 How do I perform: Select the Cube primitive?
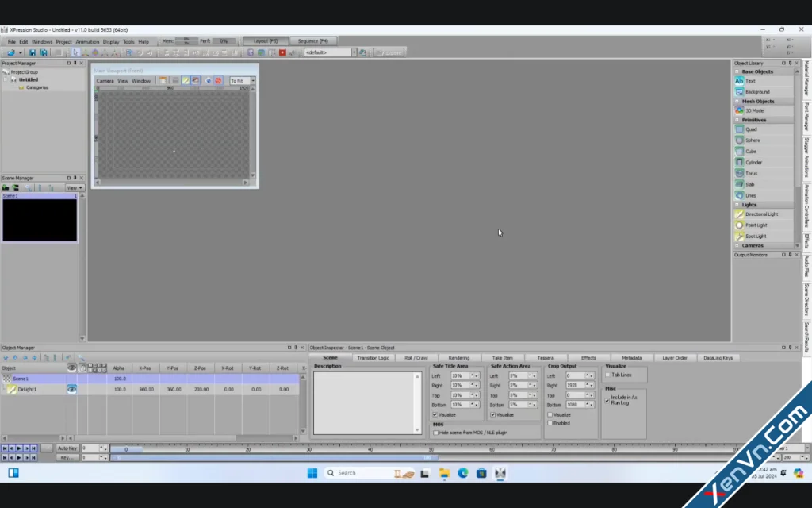[764, 152]
